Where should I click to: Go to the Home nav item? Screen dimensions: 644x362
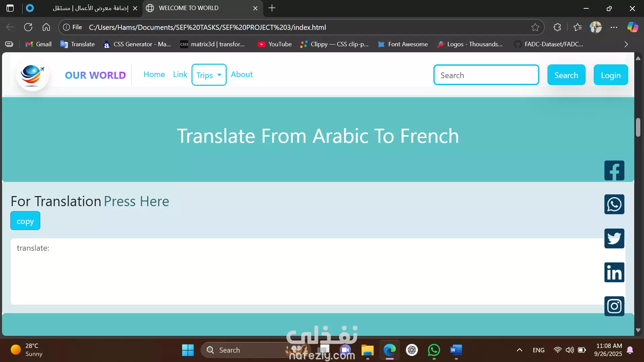pos(154,74)
